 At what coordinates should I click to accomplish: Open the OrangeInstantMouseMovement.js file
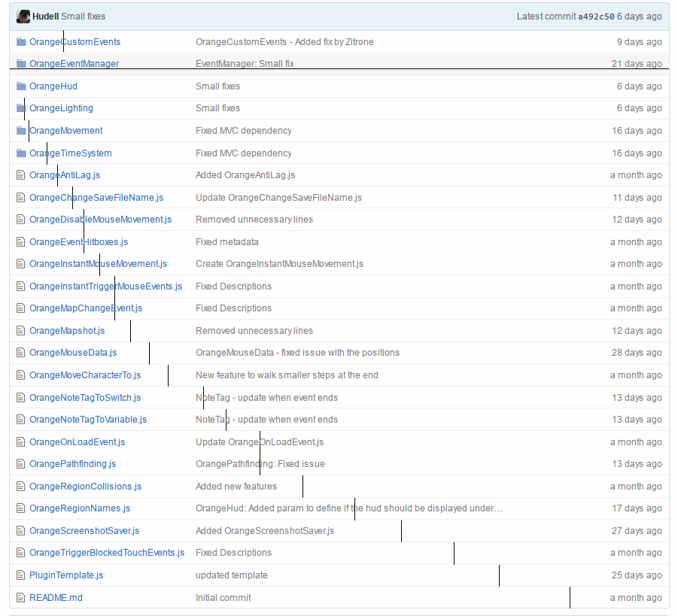[98, 264]
